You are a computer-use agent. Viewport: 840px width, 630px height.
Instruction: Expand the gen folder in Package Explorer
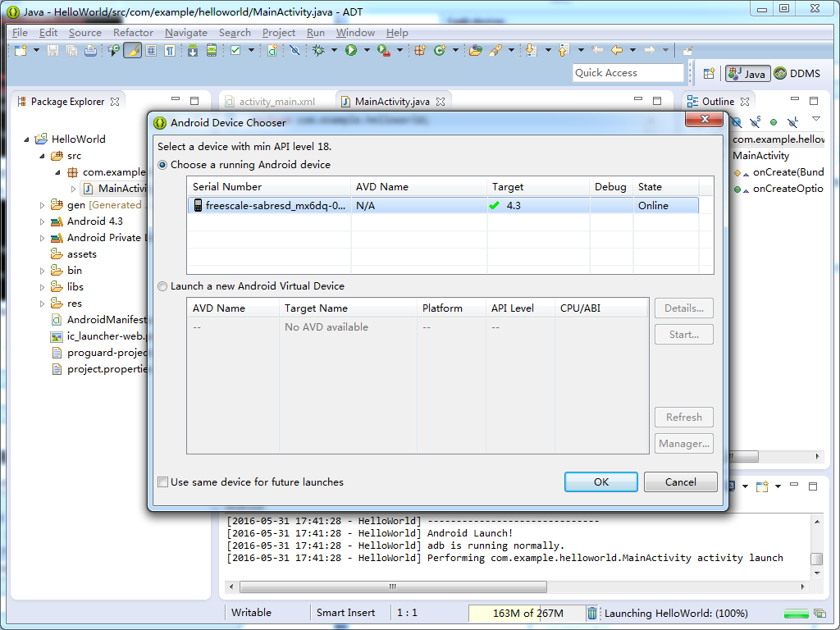pyautogui.click(x=43, y=205)
